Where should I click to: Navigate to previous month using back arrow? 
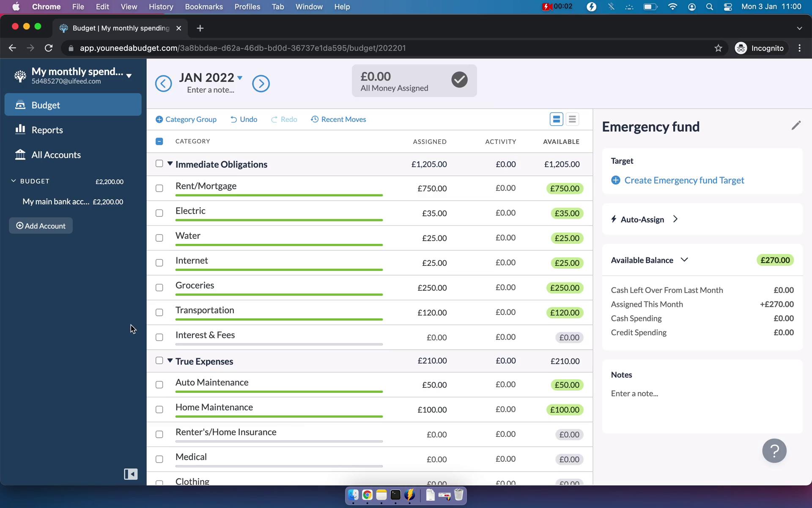click(164, 83)
